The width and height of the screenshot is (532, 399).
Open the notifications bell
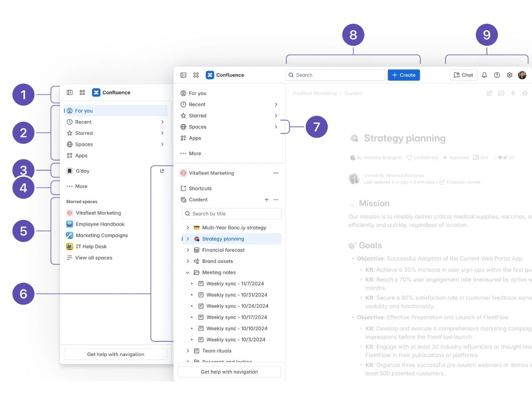(484, 75)
